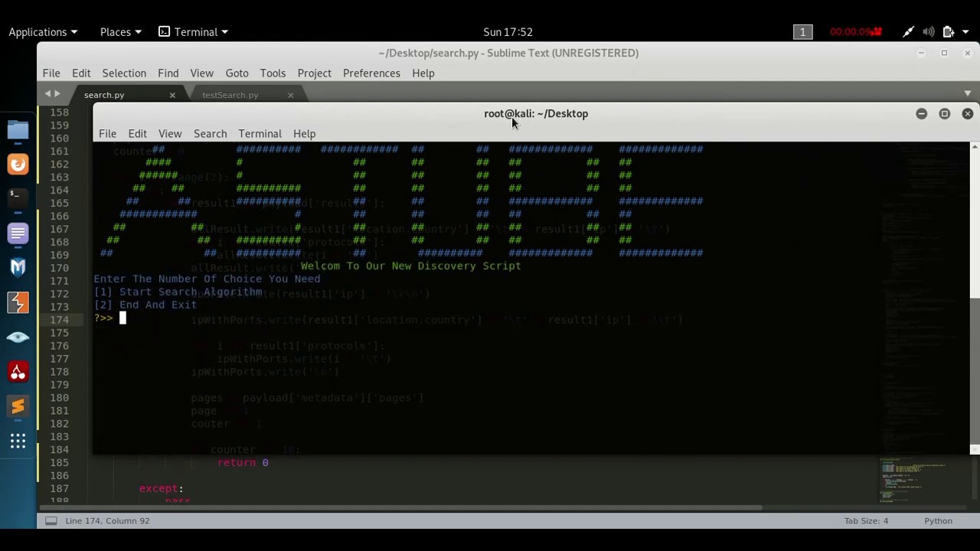Click 'Enter The Number Of Choice' line
Viewport: 980px width, 551px height.
pyautogui.click(x=207, y=279)
